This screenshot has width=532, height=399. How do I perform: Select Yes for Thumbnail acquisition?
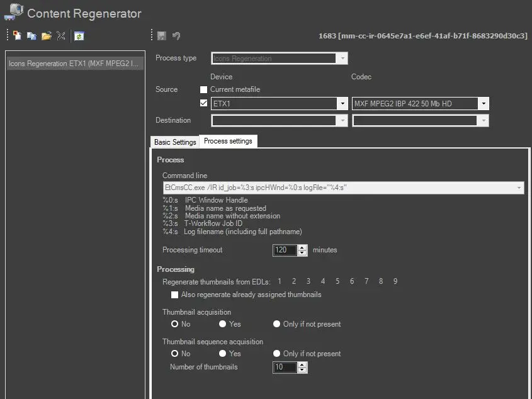coord(223,324)
